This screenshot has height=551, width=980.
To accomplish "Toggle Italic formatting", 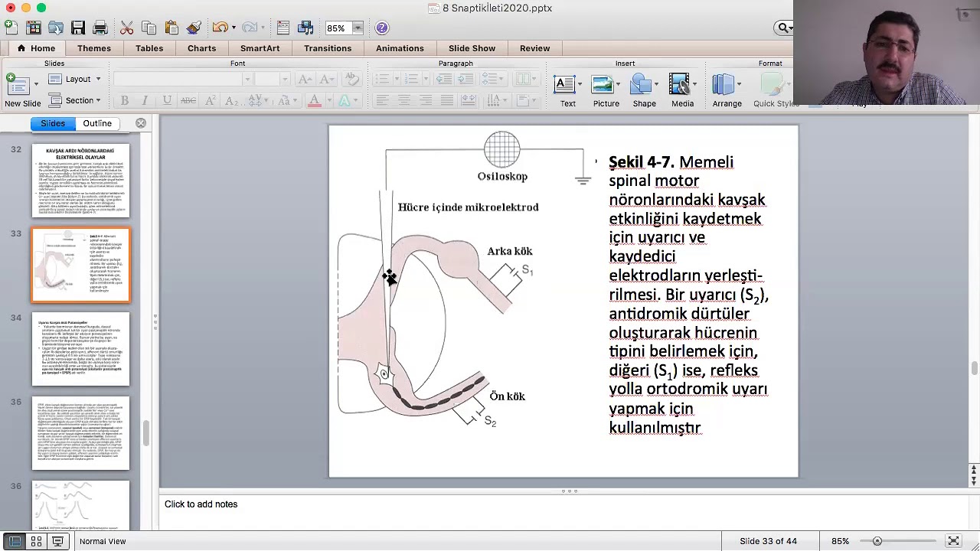I will pyautogui.click(x=145, y=100).
